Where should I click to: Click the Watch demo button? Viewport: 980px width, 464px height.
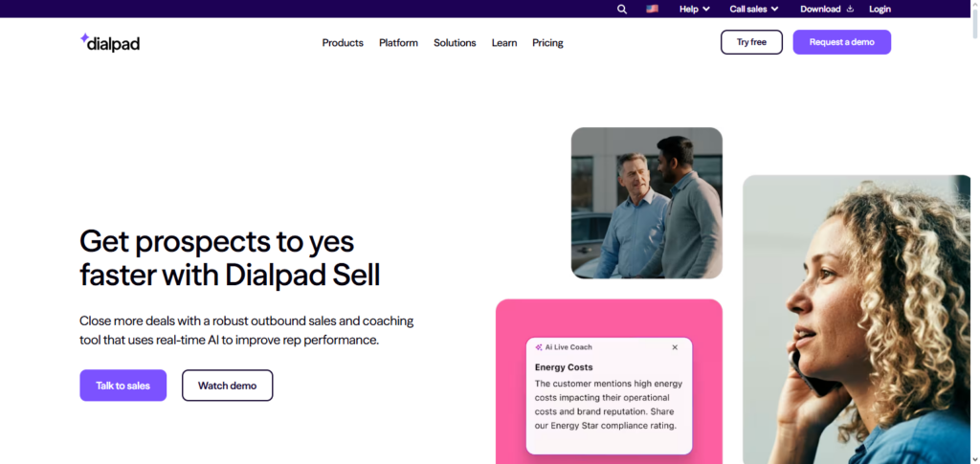[228, 386]
